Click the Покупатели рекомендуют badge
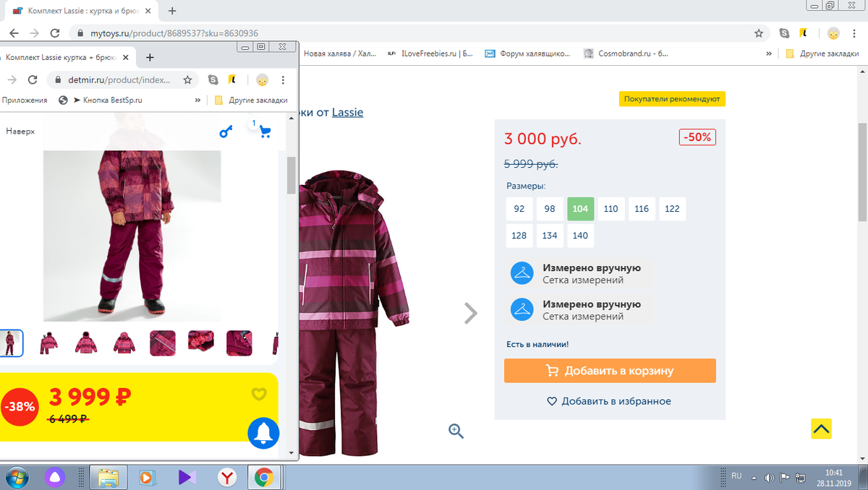 coord(672,99)
